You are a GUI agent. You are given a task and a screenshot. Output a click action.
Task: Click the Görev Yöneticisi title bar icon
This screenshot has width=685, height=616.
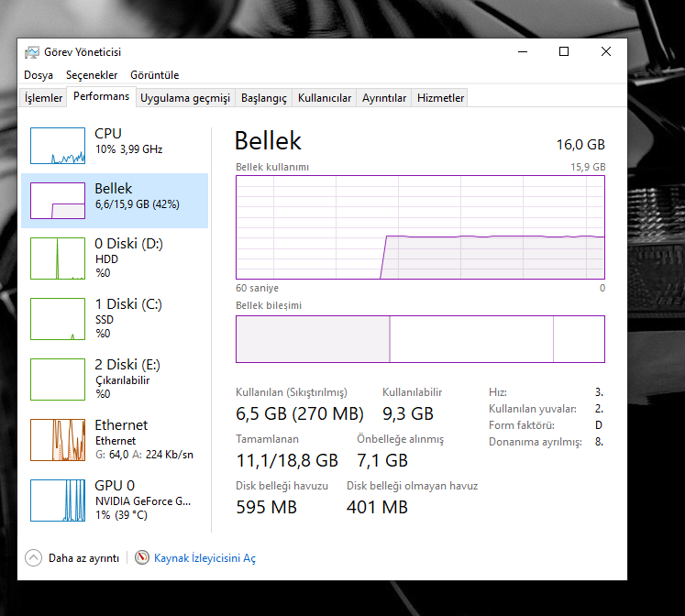32,52
